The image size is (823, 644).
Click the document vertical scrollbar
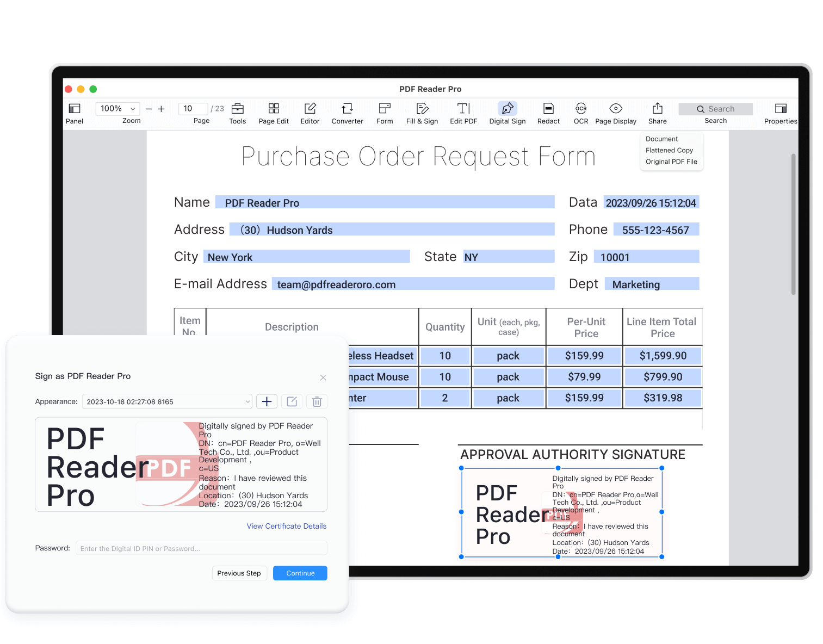tap(793, 224)
